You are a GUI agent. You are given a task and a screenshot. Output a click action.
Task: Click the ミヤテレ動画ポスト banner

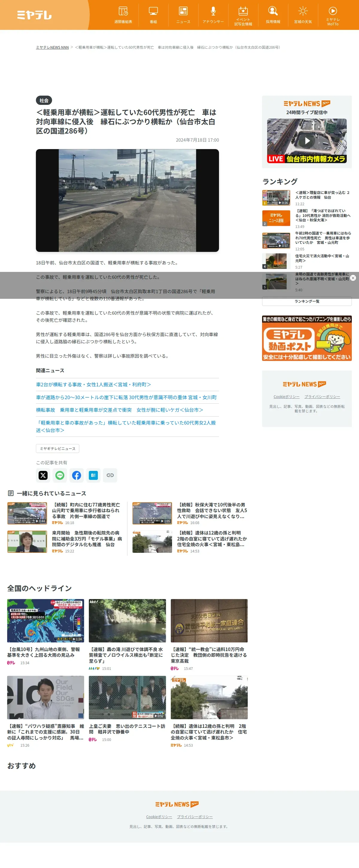307,338
